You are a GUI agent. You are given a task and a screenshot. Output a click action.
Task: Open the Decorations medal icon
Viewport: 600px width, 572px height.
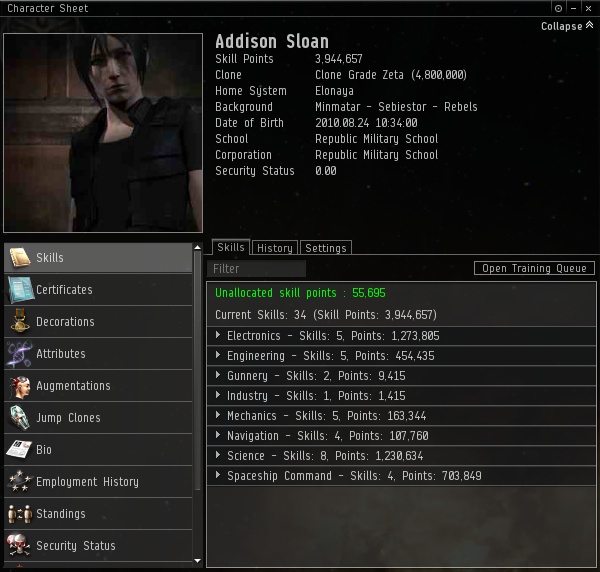point(20,321)
